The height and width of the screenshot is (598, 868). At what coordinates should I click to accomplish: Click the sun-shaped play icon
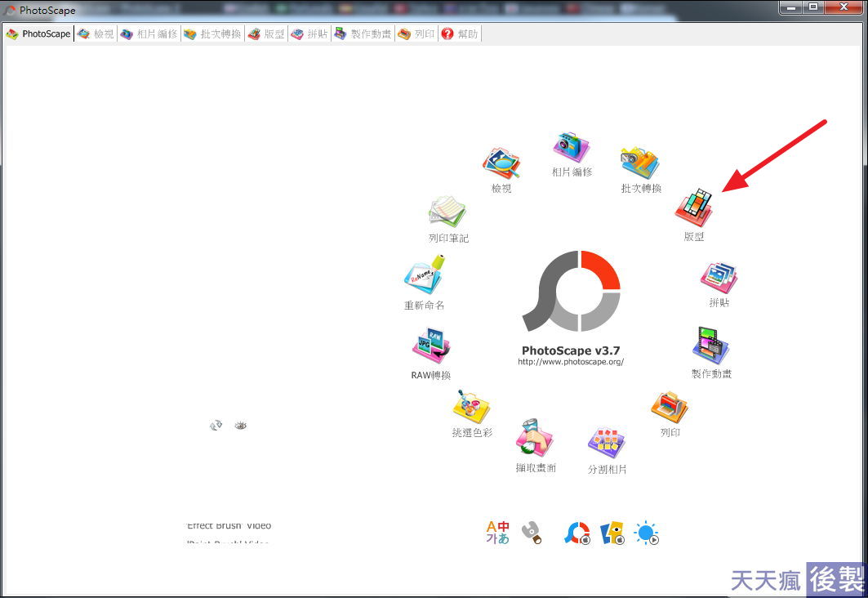[647, 533]
